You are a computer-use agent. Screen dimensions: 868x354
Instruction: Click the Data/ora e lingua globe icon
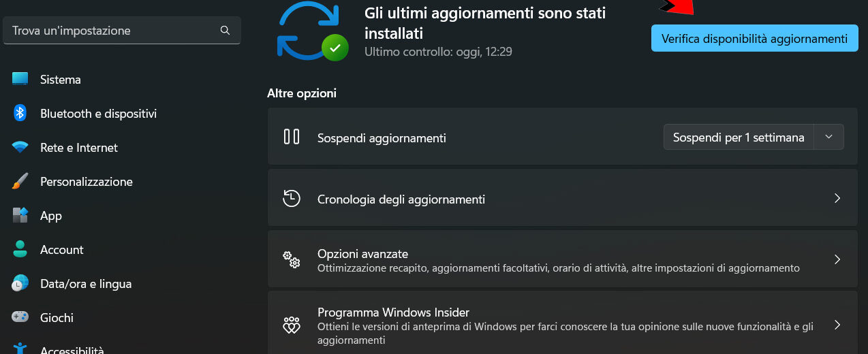pyautogui.click(x=20, y=284)
